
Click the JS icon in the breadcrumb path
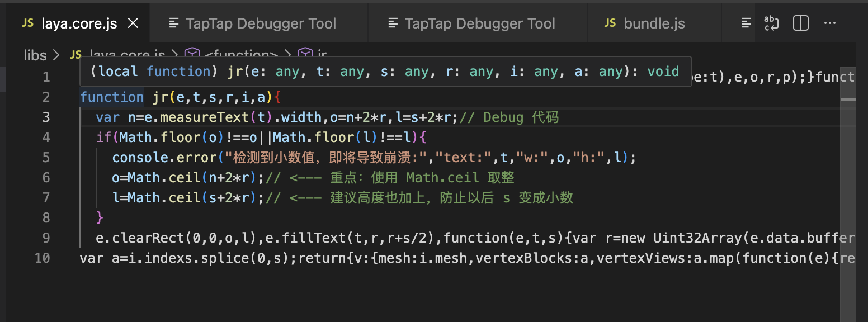76,54
